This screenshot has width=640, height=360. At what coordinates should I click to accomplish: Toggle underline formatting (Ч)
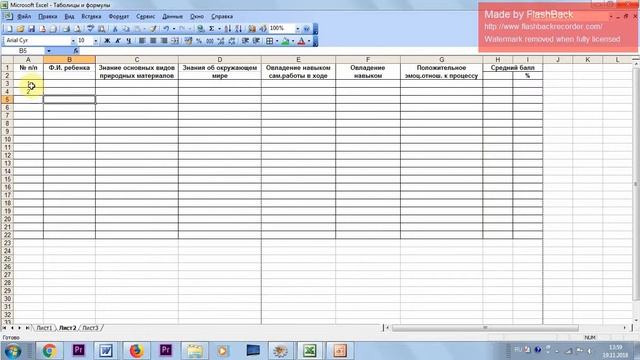coord(129,41)
